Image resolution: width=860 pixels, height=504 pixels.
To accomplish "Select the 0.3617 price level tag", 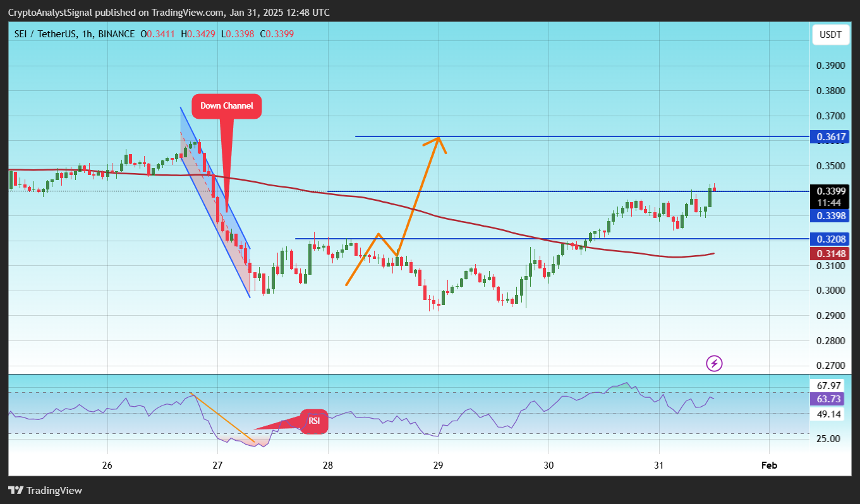I will click(831, 137).
